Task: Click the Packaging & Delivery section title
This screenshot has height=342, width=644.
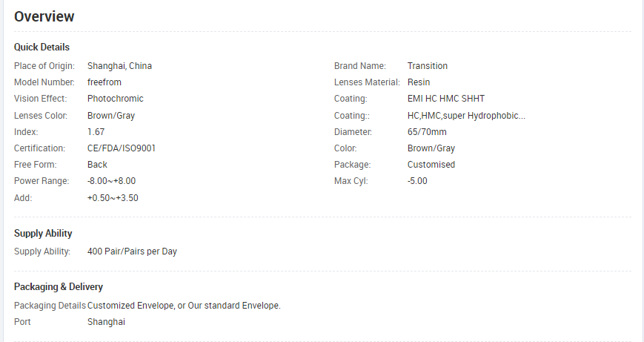Action: tap(59, 286)
